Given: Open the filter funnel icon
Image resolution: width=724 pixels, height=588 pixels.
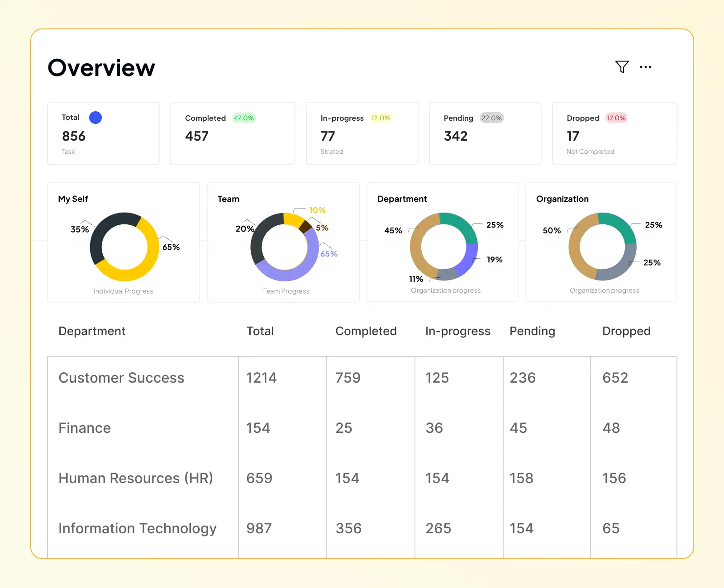Looking at the screenshot, I should pos(622,67).
